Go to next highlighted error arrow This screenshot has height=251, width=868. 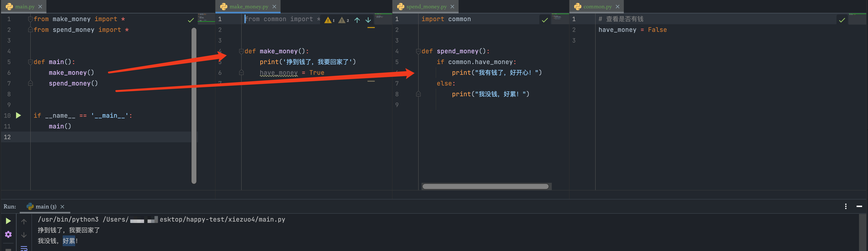pyautogui.click(x=368, y=20)
